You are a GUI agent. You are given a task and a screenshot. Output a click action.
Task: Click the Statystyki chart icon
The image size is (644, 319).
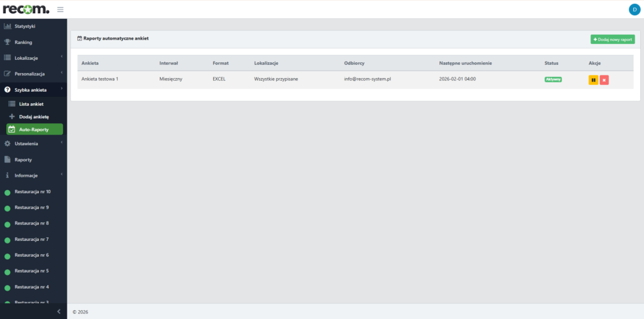tap(8, 26)
